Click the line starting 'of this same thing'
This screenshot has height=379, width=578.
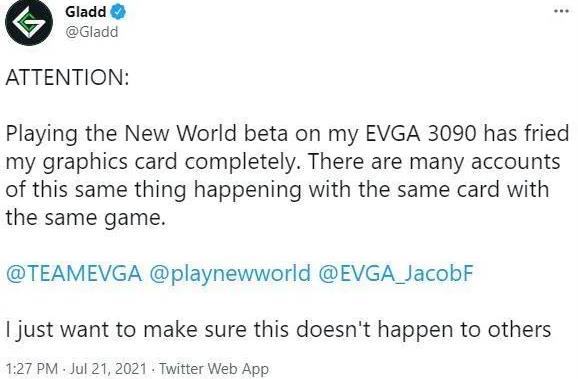pos(277,190)
